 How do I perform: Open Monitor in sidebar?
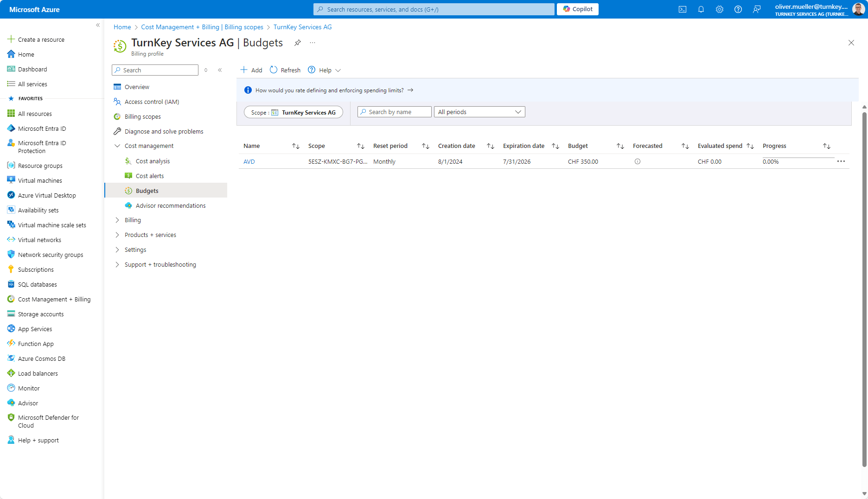(24, 388)
